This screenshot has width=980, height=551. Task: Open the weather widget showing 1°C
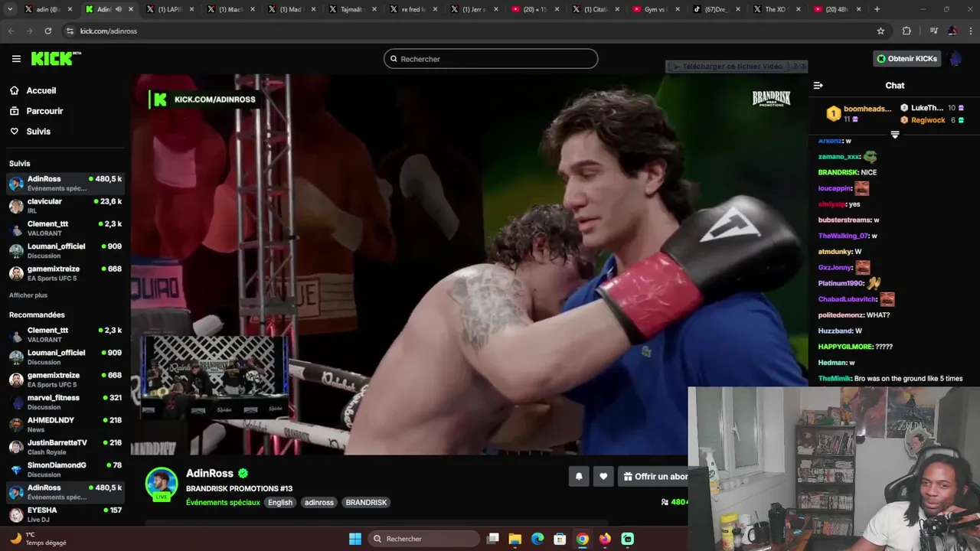[x=38, y=539]
